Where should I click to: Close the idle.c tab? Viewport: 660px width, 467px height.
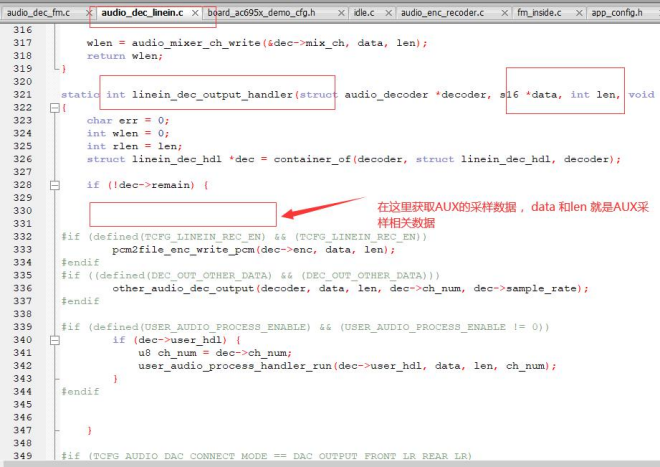(x=389, y=13)
